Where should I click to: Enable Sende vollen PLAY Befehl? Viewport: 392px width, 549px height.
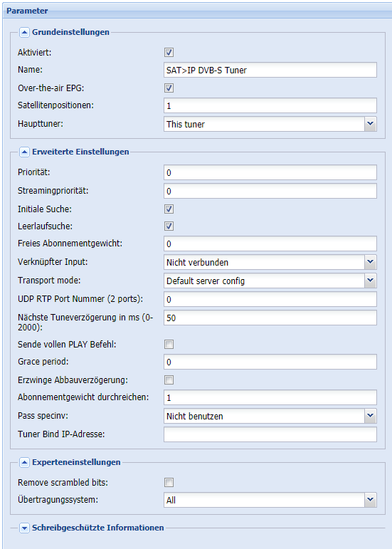[x=169, y=344]
